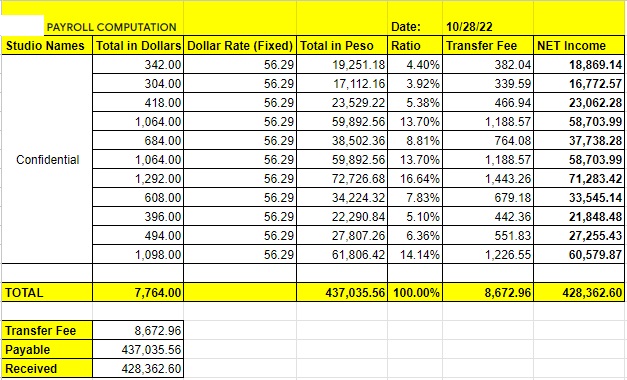Click the net income 16,772.57
This screenshot has width=627, height=380.
point(579,83)
